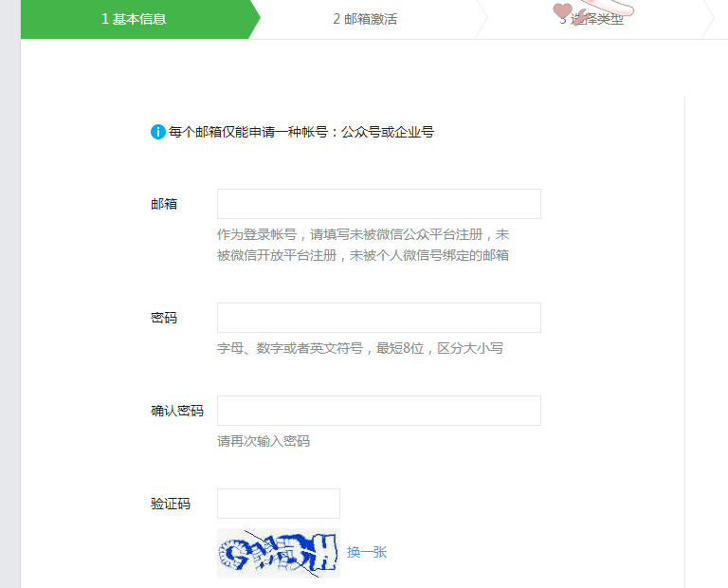Click the password requirements hint text
The image size is (728, 588).
click(x=360, y=348)
